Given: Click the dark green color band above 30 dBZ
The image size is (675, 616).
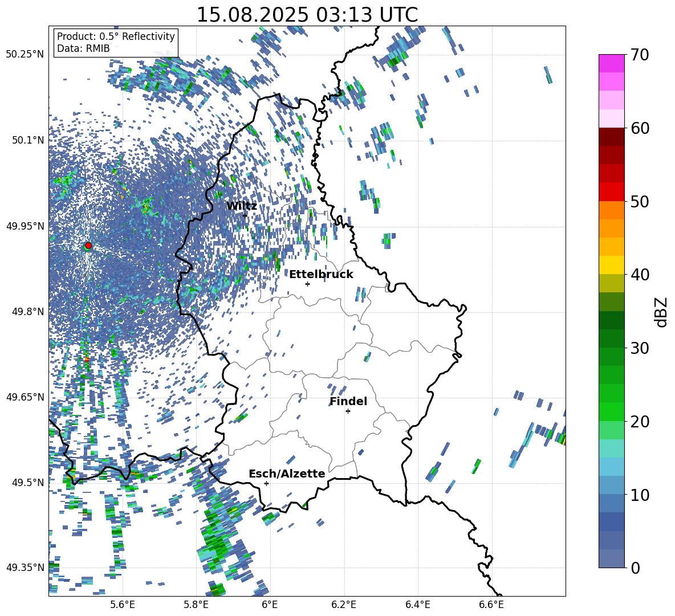Looking at the screenshot, I should pos(611,338).
